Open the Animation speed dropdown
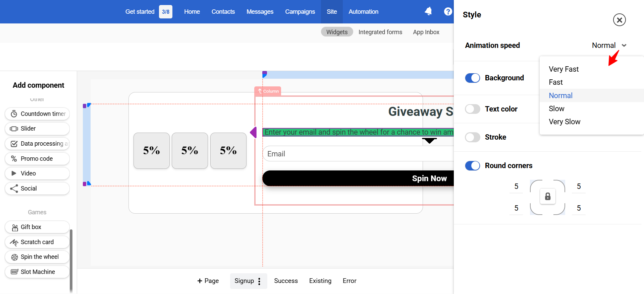Screen dimensions: 644x294 click(609, 45)
